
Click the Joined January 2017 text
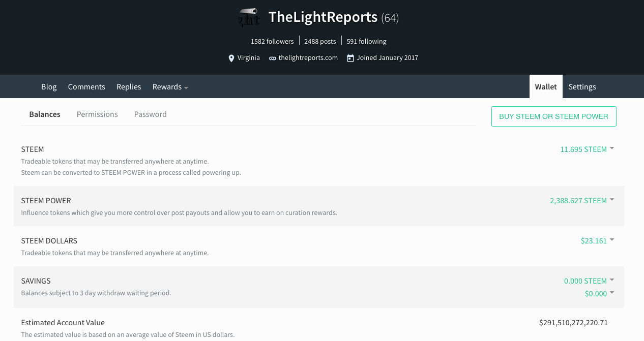coord(388,58)
